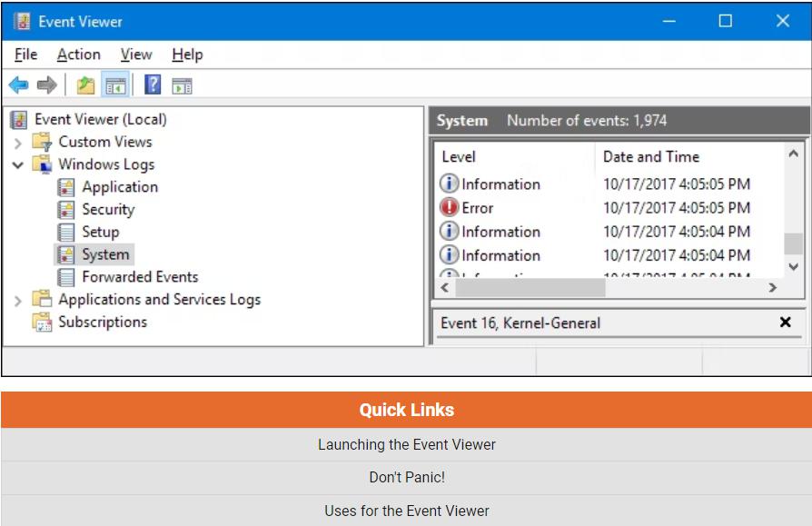Image resolution: width=812 pixels, height=526 pixels.
Task: Sort by the Level column header
Action: [459, 157]
